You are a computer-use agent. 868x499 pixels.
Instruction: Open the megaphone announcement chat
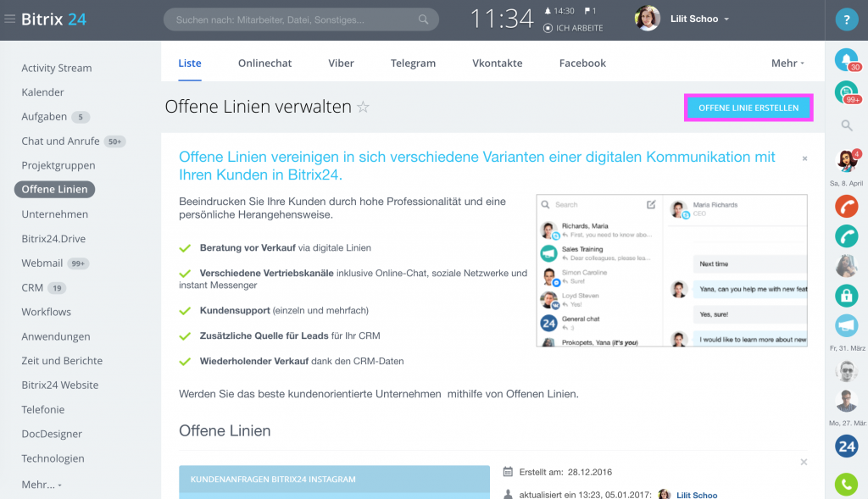(847, 325)
